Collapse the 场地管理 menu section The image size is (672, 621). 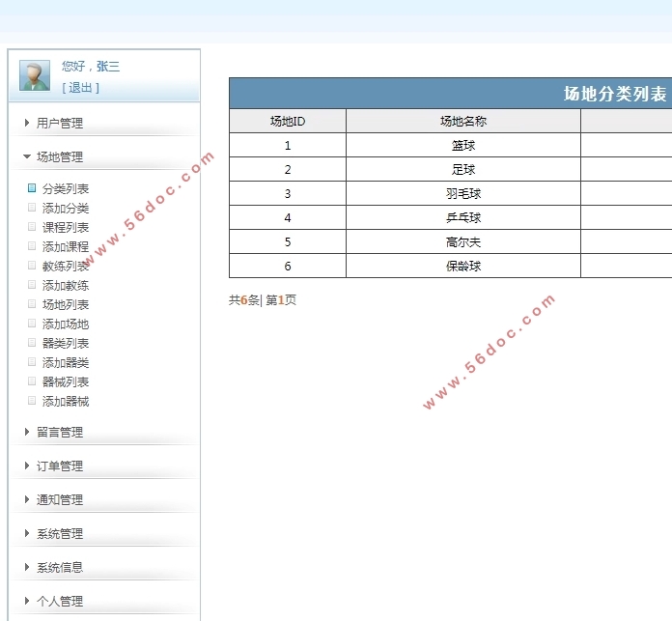coord(60,156)
